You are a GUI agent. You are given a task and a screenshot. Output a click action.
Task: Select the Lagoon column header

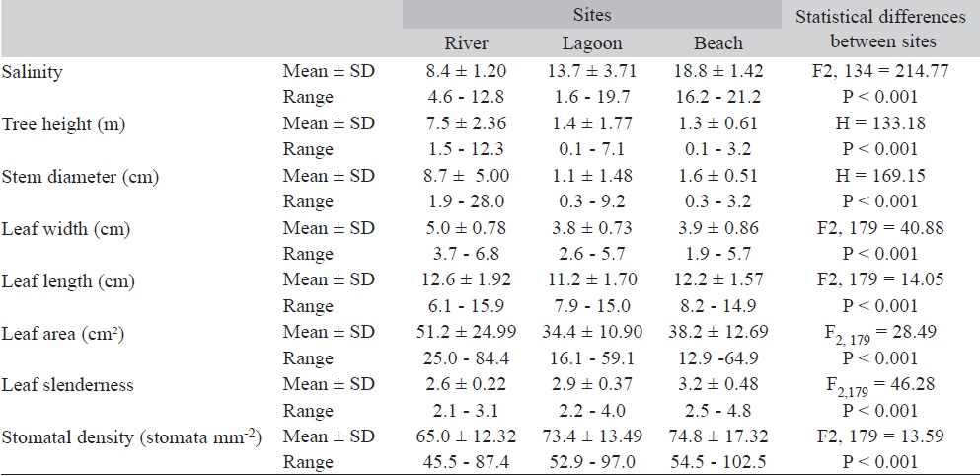[x=591, y=43]
